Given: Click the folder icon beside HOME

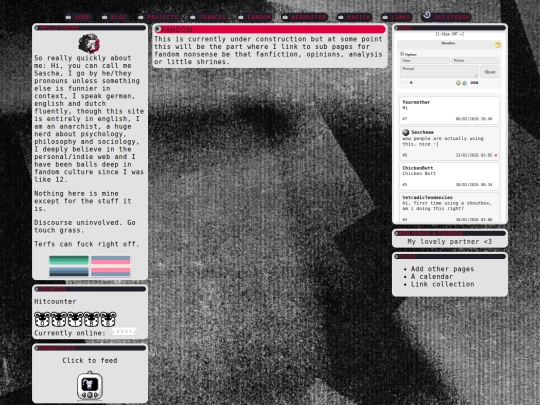Looking at the screenshot, I should [69, 17].
